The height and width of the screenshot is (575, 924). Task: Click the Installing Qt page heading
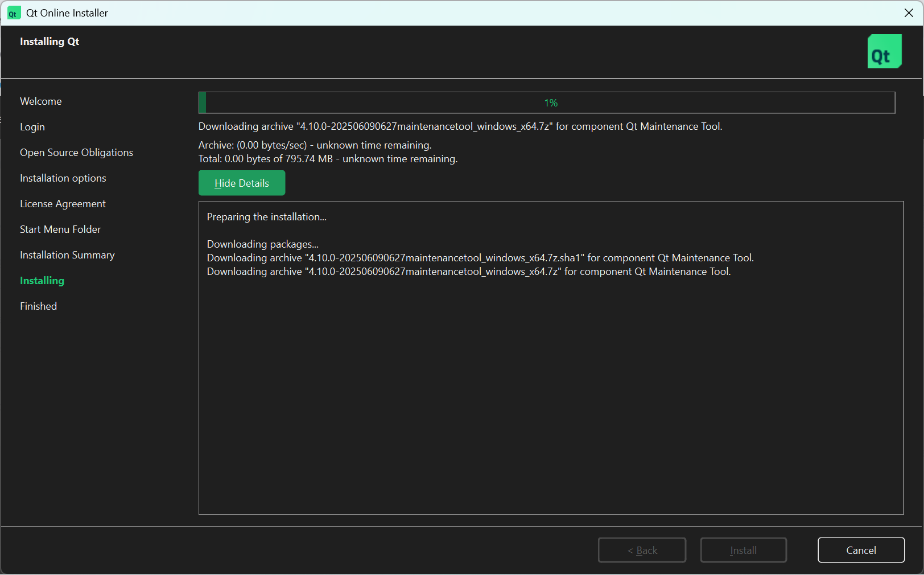[x=49, y=42]
